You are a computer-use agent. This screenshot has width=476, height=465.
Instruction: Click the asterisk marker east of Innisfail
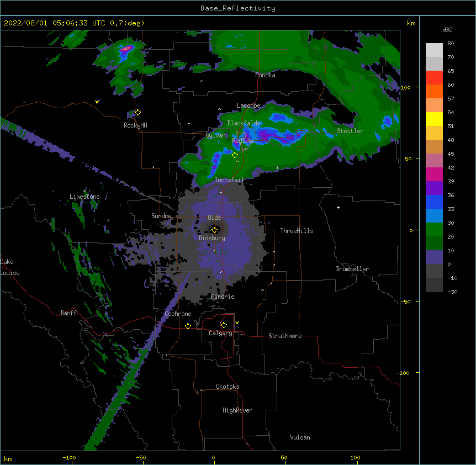[277, 168]
